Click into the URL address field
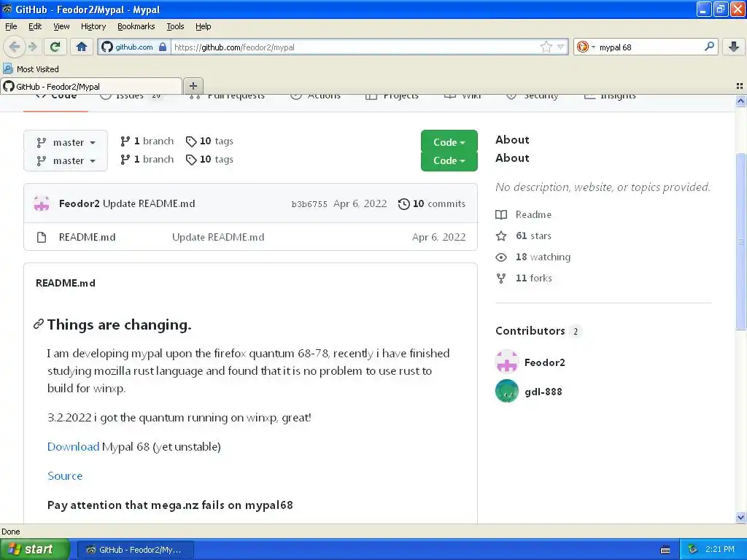 pos(355,47)
